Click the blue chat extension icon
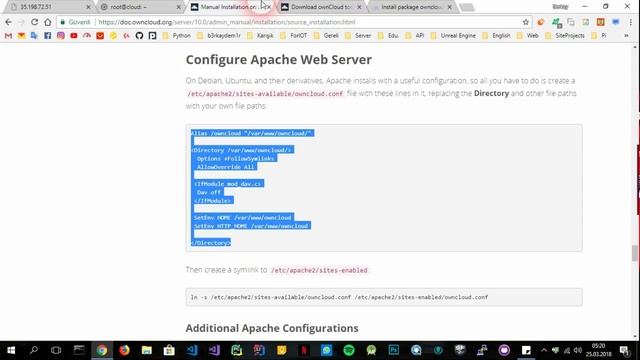640x360 pixels. tap(616, 22)
